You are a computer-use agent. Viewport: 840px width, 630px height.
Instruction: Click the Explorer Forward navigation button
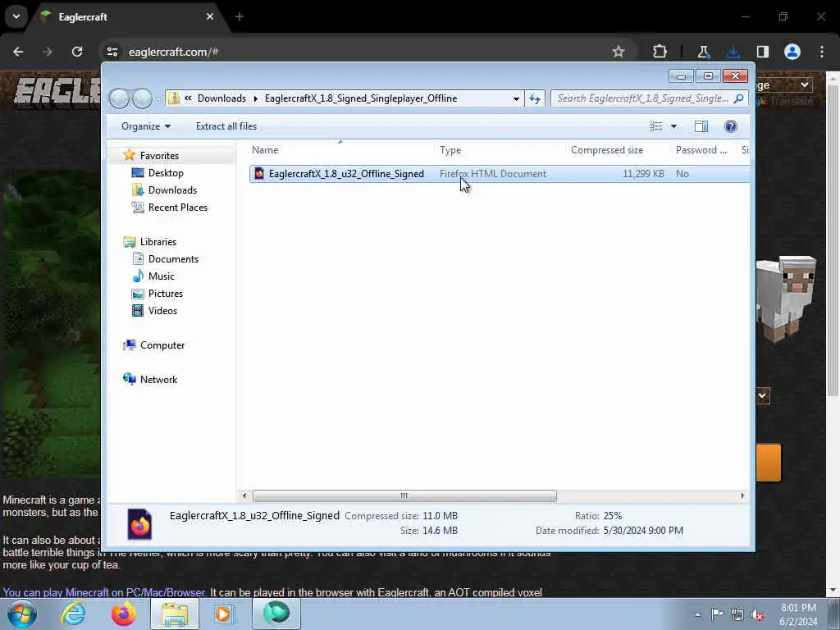(x=142, y=98)
